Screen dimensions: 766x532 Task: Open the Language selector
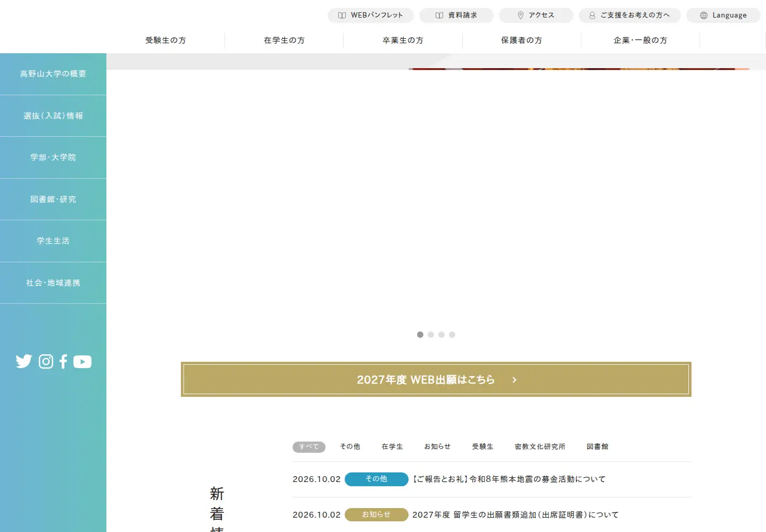click(x=723, y=15)
